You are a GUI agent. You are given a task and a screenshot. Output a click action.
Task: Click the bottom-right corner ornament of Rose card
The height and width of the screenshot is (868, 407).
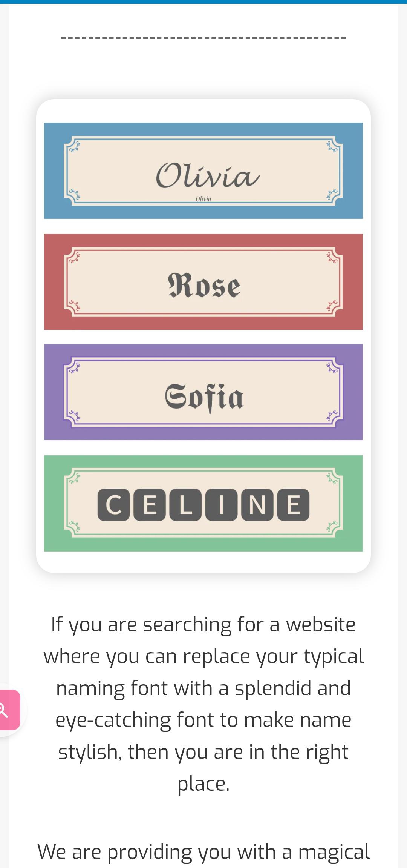333,306
